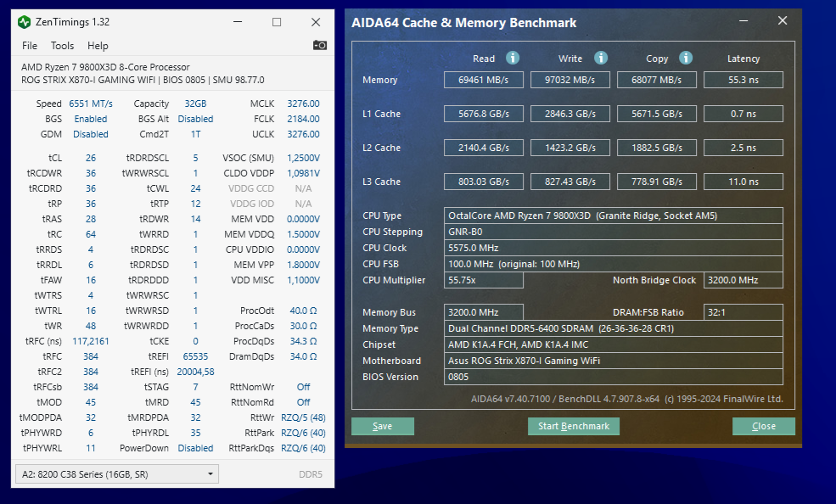Select the L3 Cache Latency 11.0 ns field
The height and width of the screenshot is (504, 836).
(743, 182)
